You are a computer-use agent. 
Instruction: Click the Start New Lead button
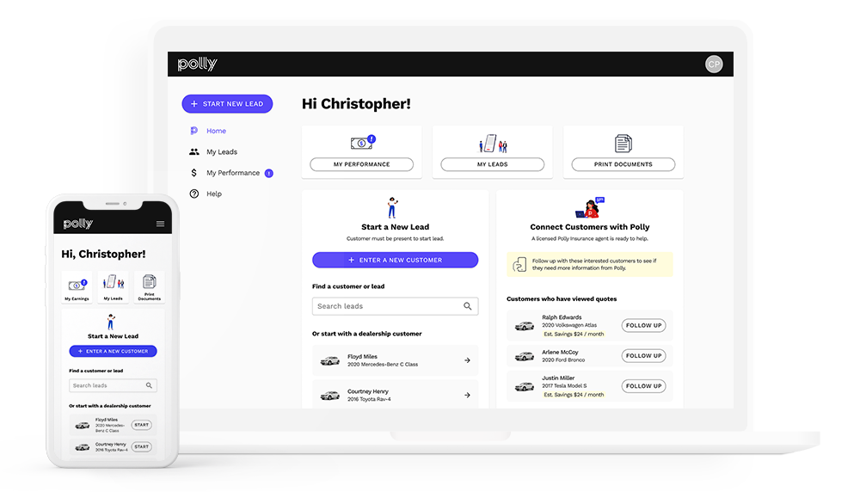pos(227,104)
